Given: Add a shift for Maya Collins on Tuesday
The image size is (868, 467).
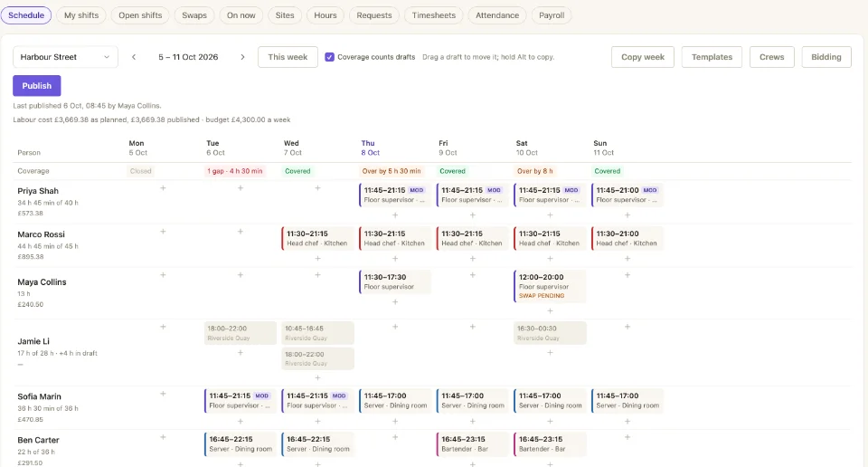Looking at the screenshot, I should coord(241,275).
